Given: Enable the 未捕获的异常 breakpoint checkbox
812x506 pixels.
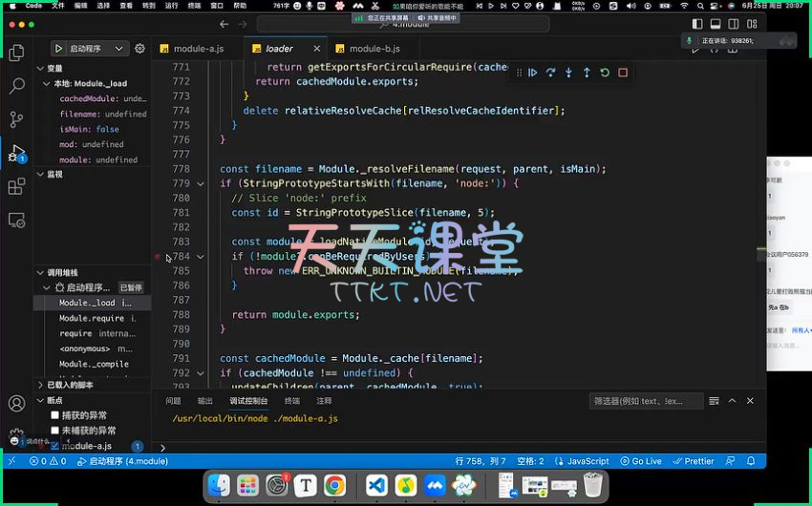Looking at the screenshot, I should (x=55, y=431).
